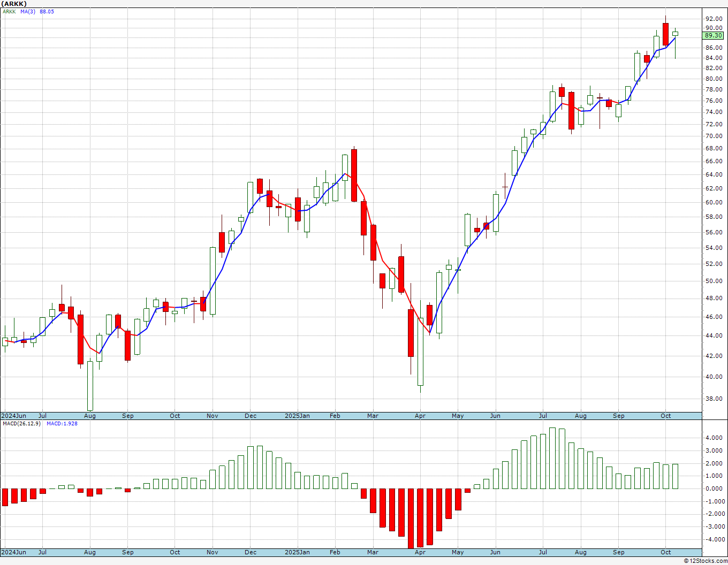The image size is (728, 565).
Task: Click "44.00" on the price axis
Action: point(714,335)
